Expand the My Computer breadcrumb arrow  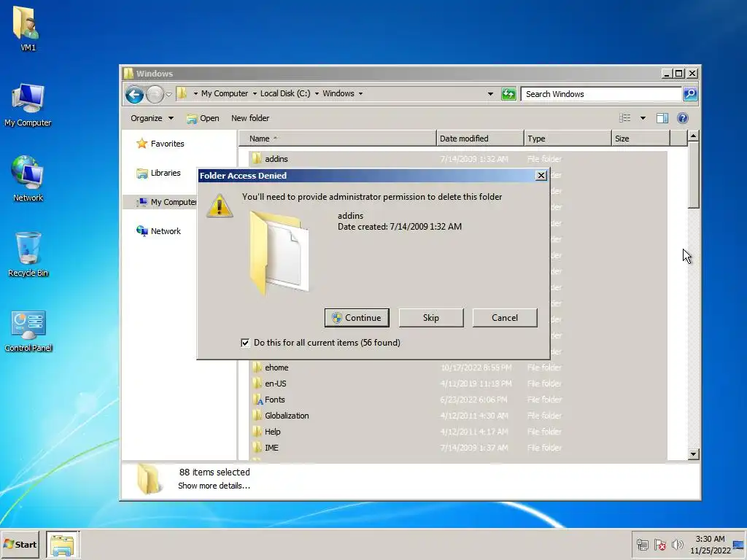click(x=255, y=94)
